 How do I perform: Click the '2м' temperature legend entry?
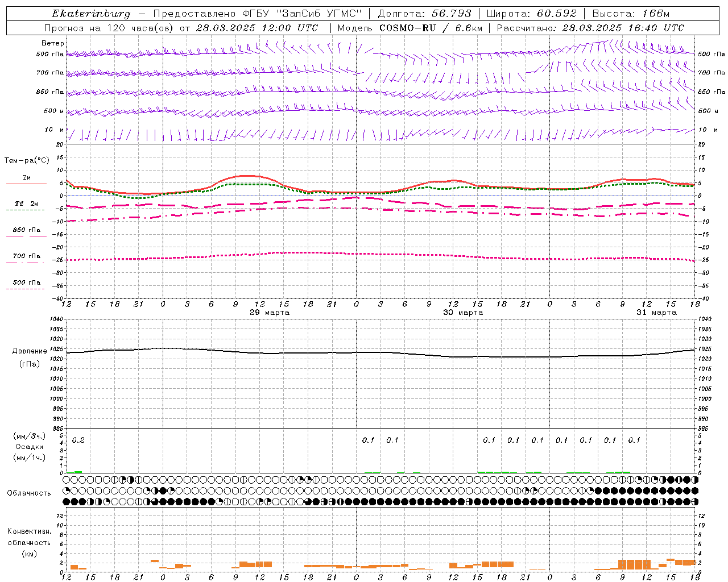tap(27, 177)
